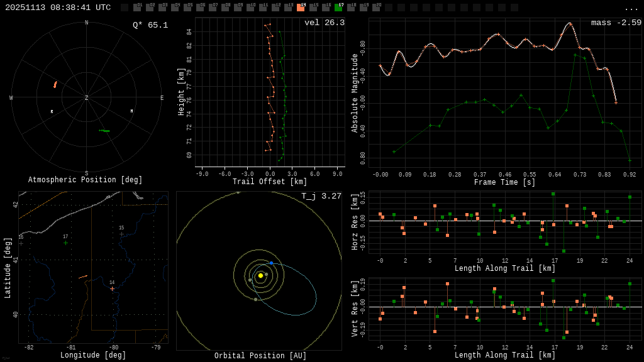
Task: Open the three-dots menu in top right
Action: click(x=631, y=8)
